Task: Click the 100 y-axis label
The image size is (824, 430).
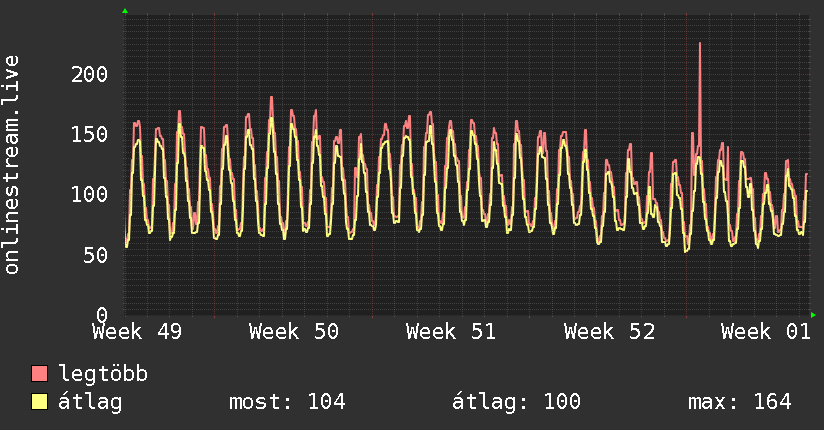Action: [x=89, y=194]
